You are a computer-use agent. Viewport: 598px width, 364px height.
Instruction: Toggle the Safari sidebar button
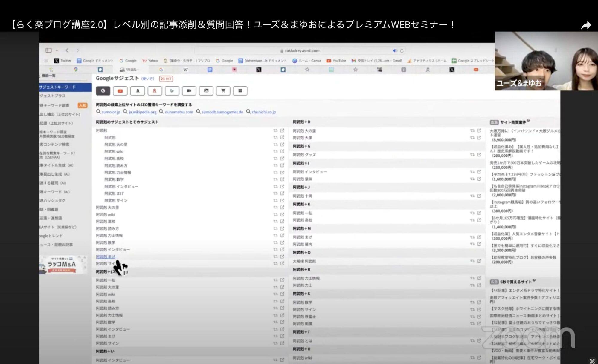point(48,50)
